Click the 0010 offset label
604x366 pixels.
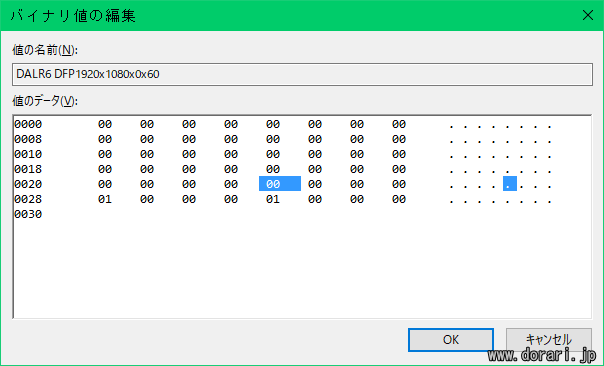tap(28, 154)
